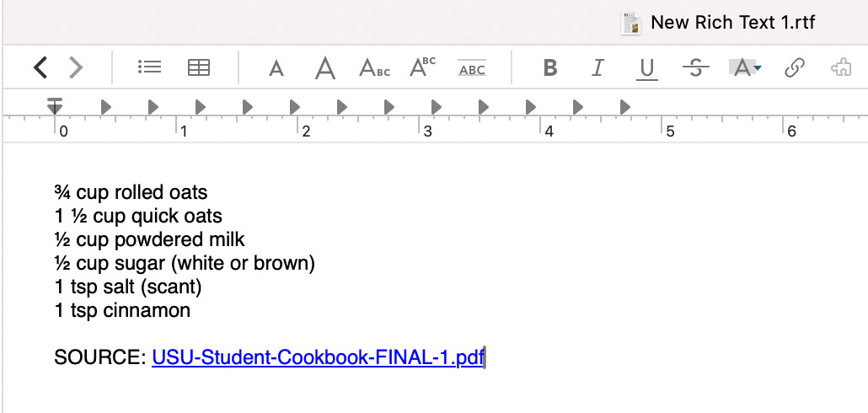The image size is (868, 413).
Task: Click the tab stop marker nearest 1 inch
Action: 201,107
